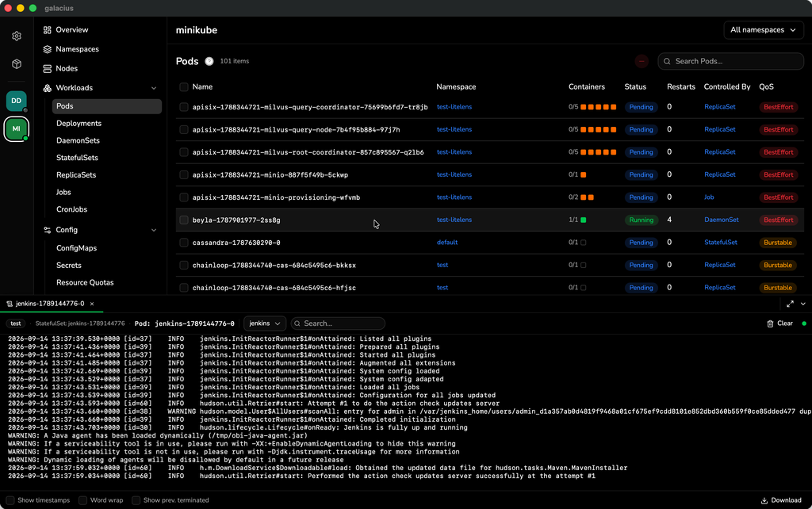Check the minio-provisioning-wfvmb pod checkbox
Screen dimensions: 812x509
coord(184,197)
